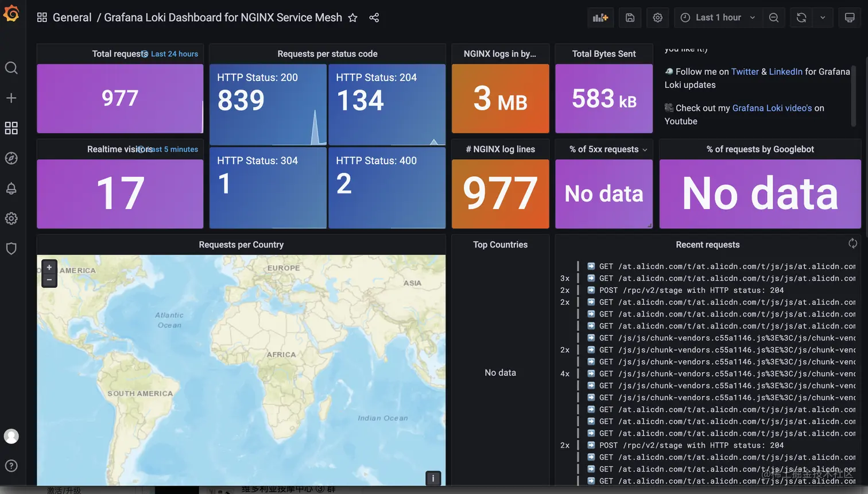Save the dashboard with the disk icon

630,18
